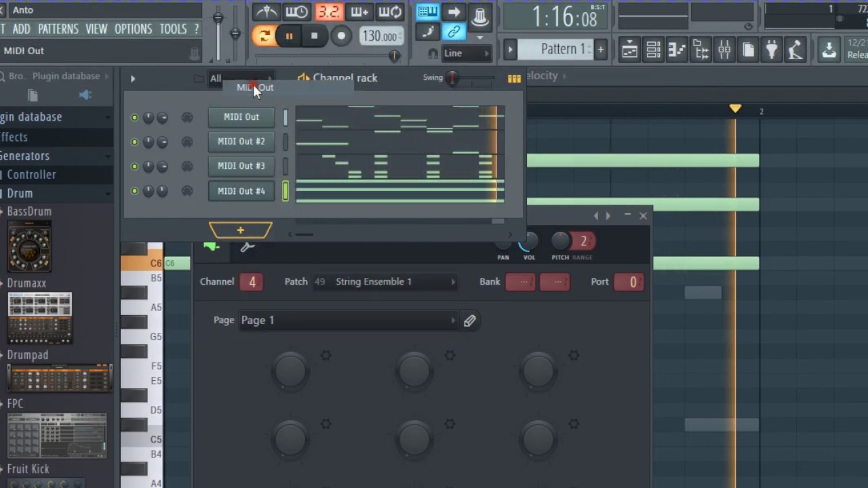Open the Playlist view icon

(x=629, y=49)
